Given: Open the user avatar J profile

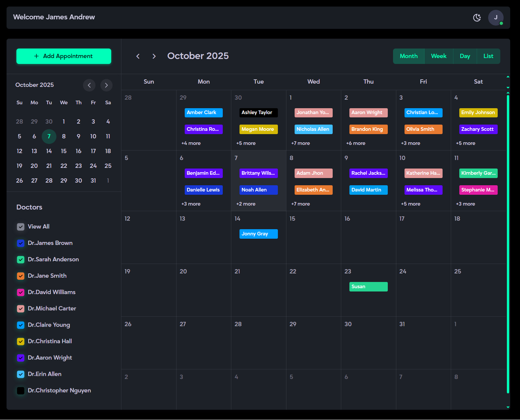Looking at the screenshot, I should (495, 18).
